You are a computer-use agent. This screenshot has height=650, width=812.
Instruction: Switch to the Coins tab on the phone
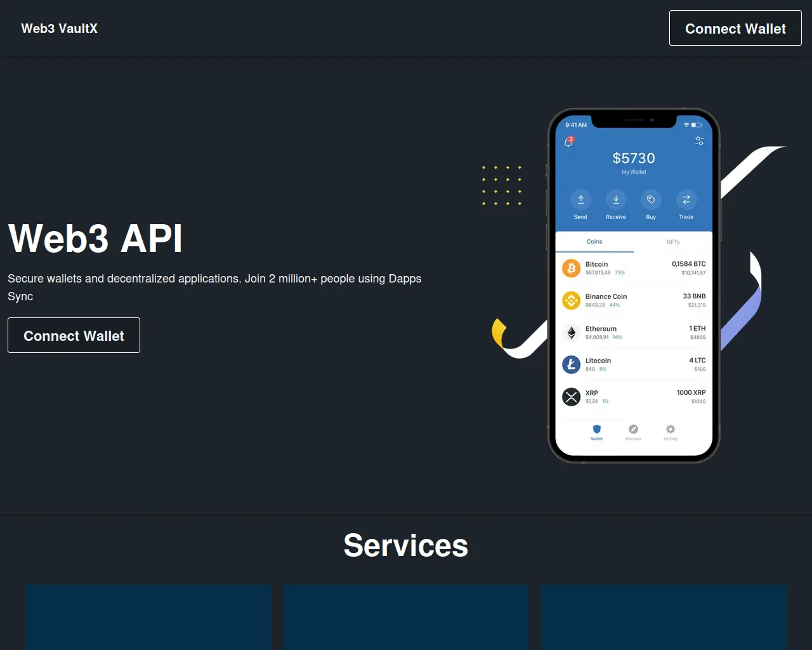click(x=594, y=242)
